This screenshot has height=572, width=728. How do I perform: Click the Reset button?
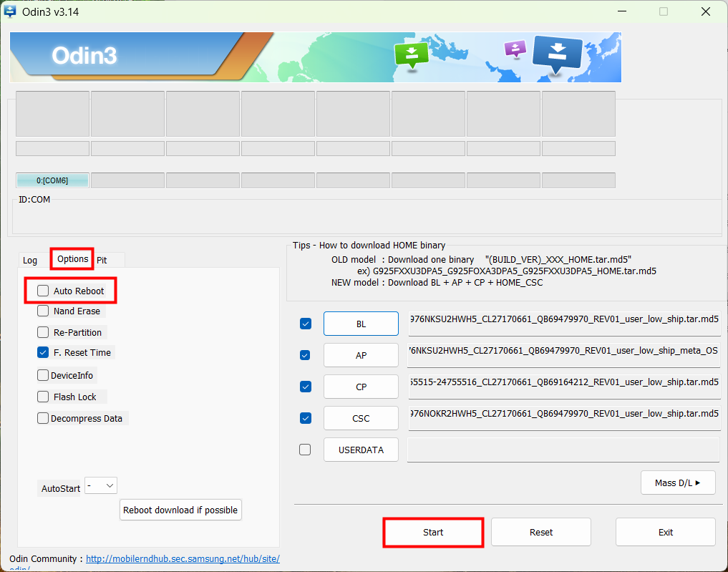point(541,532)
